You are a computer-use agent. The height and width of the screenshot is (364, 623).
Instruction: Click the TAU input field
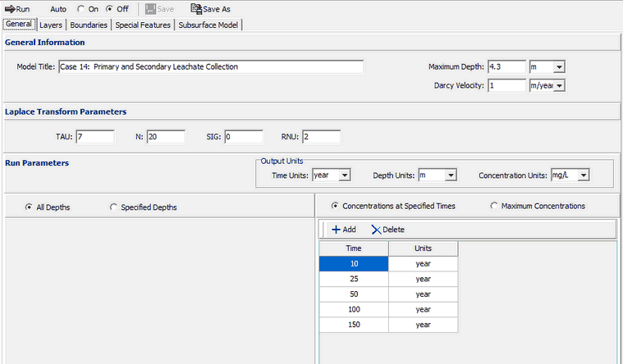(94, 137)
